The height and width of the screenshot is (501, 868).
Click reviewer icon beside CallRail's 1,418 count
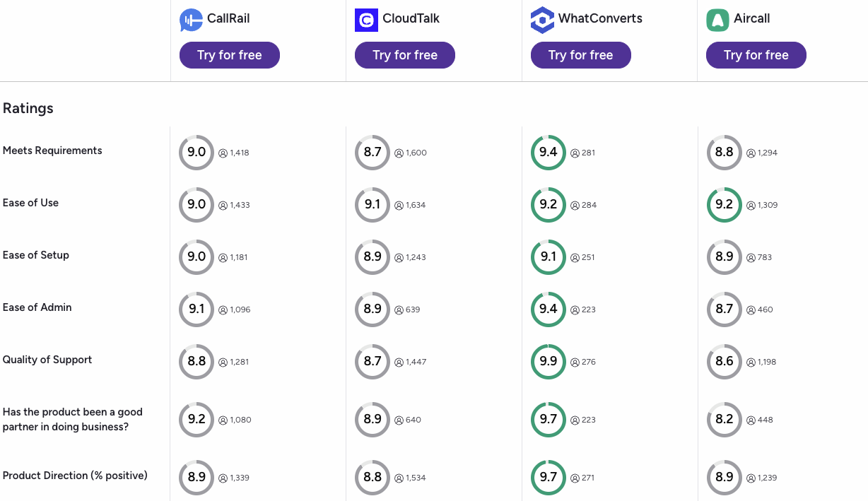point(223,153)
